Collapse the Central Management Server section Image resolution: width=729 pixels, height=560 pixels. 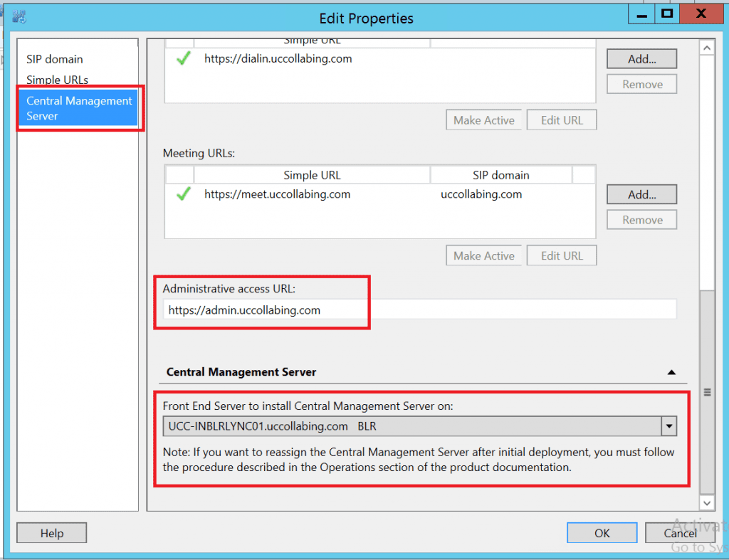671,372
